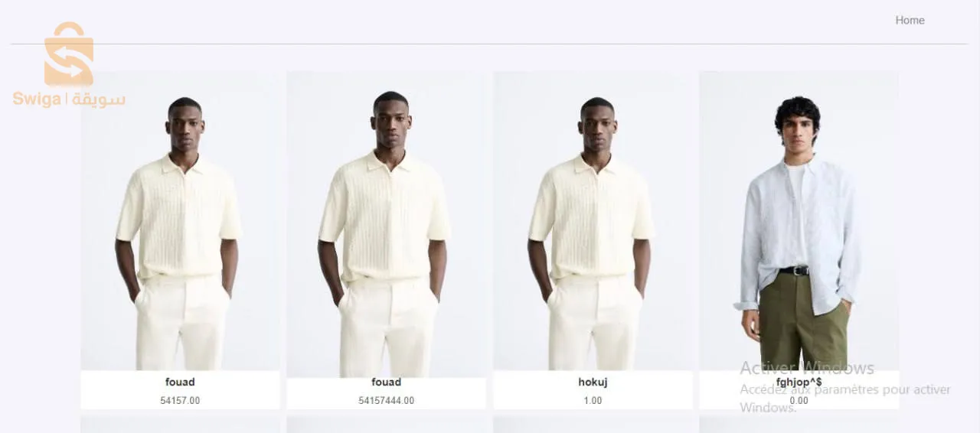Screen dimensions: 980x433
Task: Click the cream polo shirt on first model
Action: [179, 216]
